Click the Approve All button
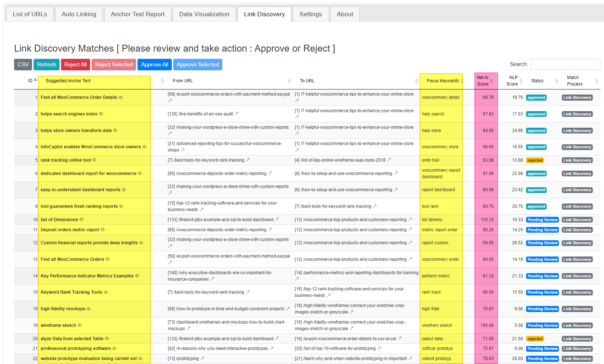This screenshot has height=364, width=604. tap(154, 65)
